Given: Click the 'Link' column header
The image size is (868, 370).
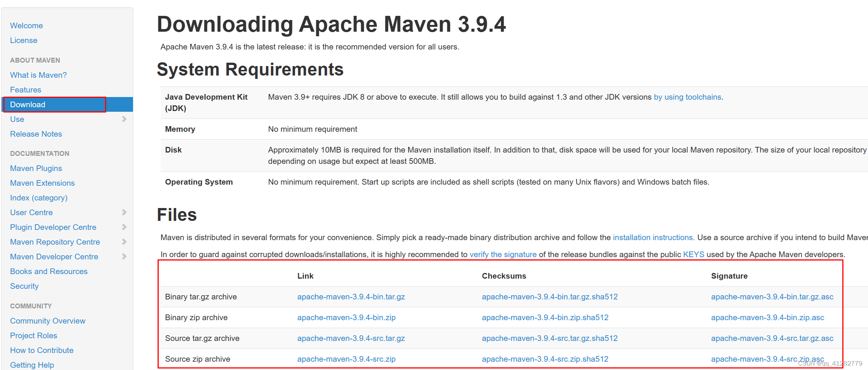Looking at the screenshot, I should tap(305, 276).
